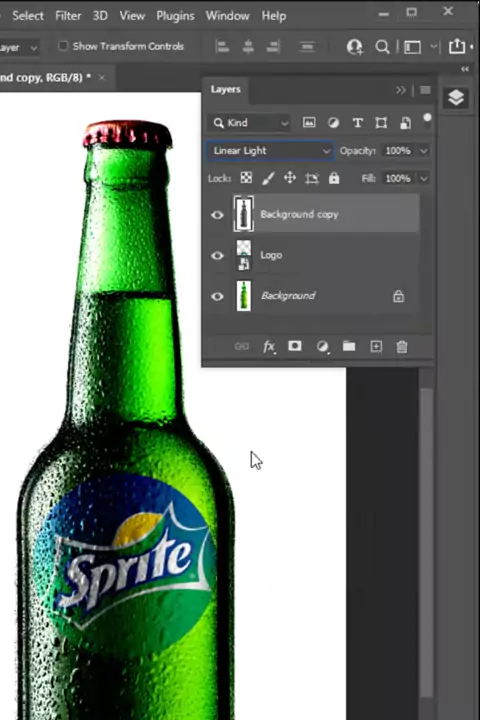Select the Background copy layer thumbnail
This screenshot has height=720, width=480.
coord(243,214)
